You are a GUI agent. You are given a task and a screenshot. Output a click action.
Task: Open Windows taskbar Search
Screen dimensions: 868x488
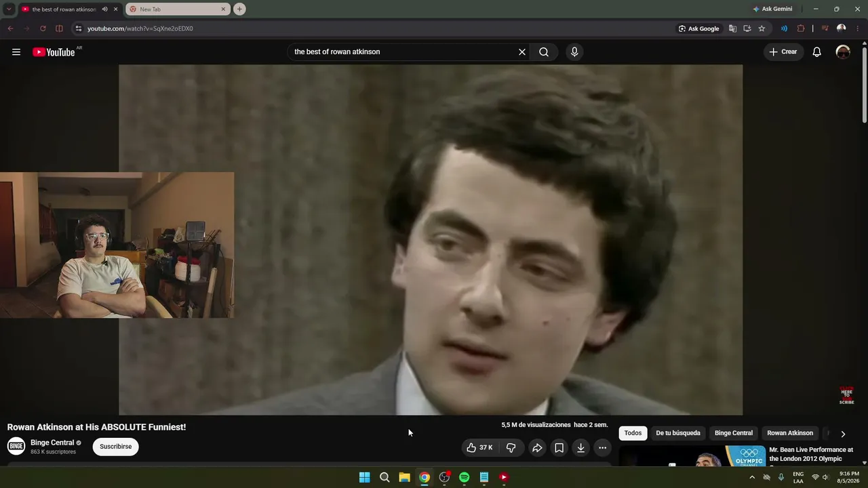(x=384, y=477)
